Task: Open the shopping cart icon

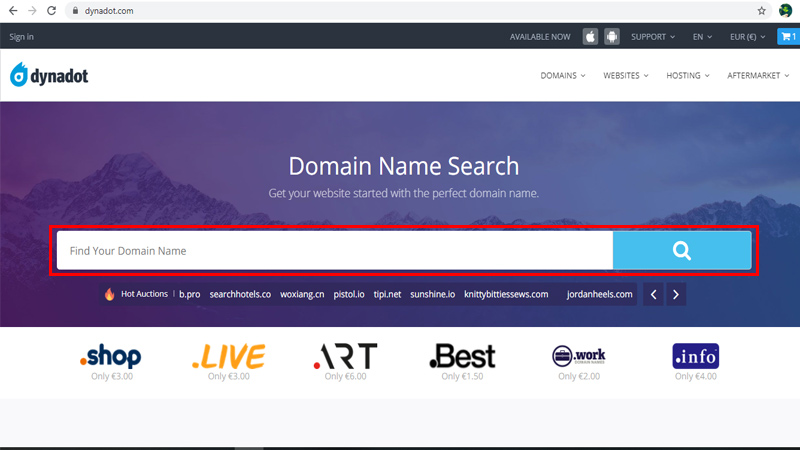Action: (789, 37)
